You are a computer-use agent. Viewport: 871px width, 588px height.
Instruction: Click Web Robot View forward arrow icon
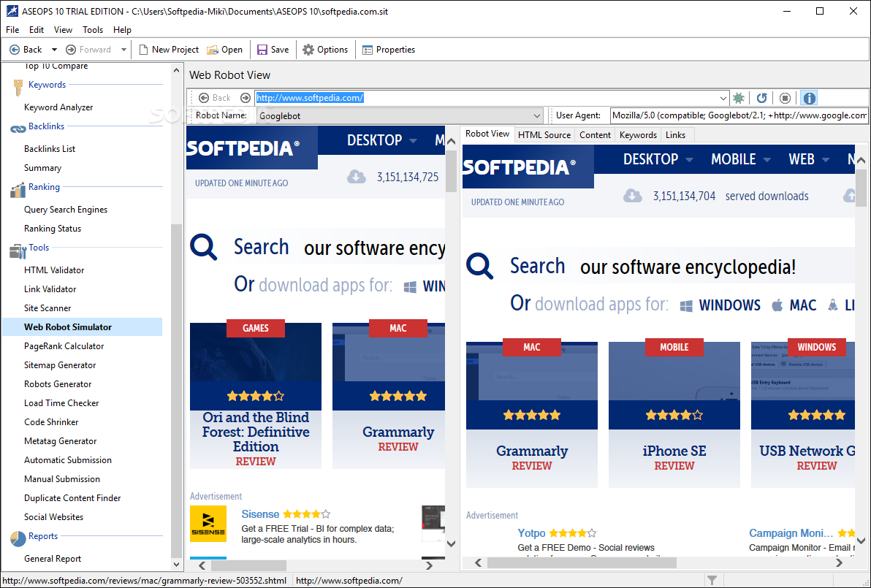click(246, 98)
